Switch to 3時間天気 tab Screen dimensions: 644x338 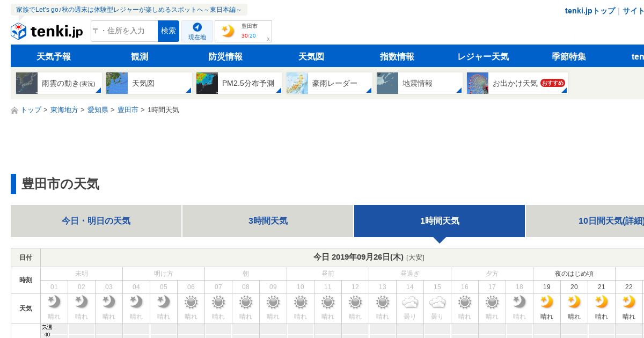click(x=268, y=221)
